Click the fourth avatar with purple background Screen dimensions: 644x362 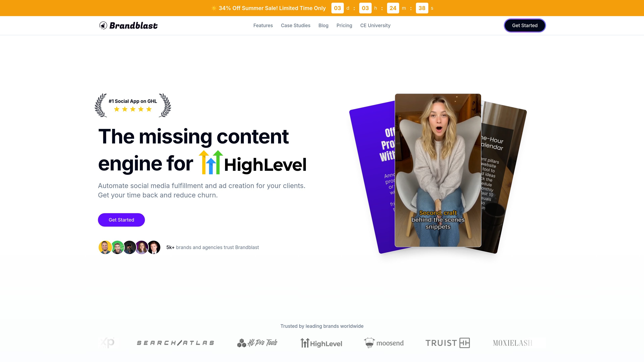[x=142, y=247]
